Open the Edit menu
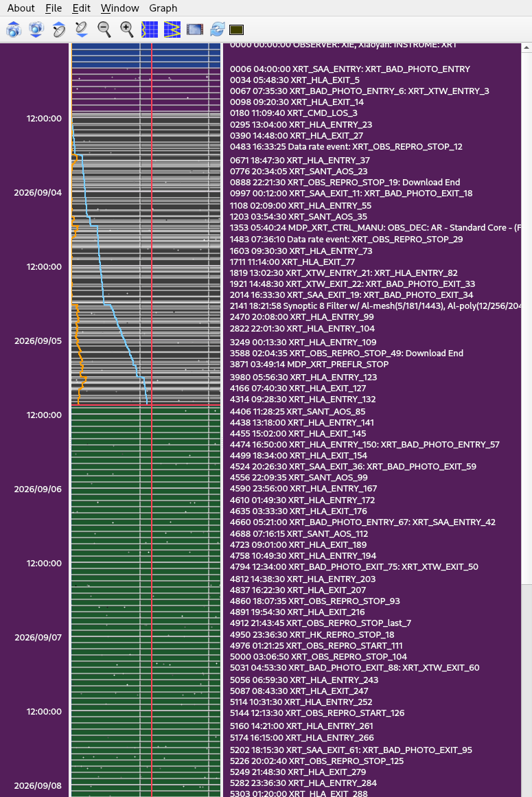The width and height of the screenshot is (532, 797). click(81, 8)
